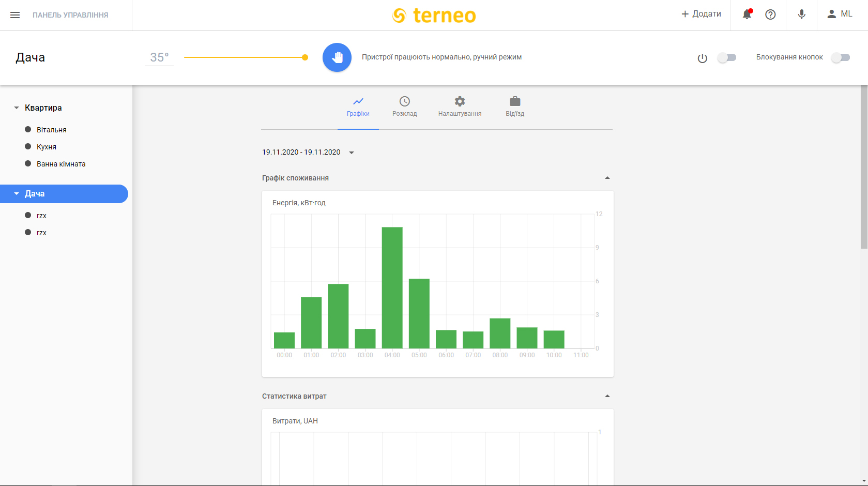This screenshot has width=868, height=486.
Task: Open the date range dropdown
Action: (352, 153)
